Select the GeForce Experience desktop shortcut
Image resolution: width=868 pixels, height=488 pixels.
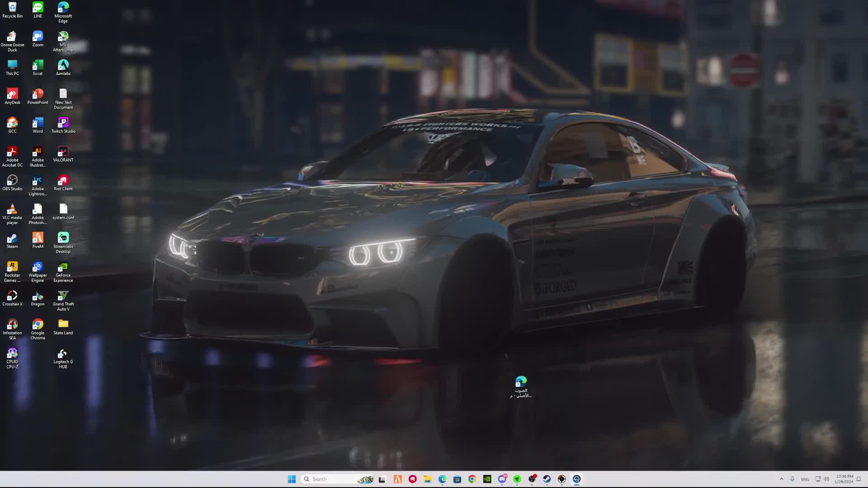click(x=63, y=272)
